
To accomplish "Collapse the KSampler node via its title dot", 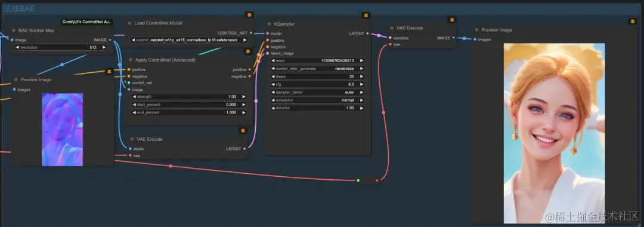I will click(x=268, y=24).
